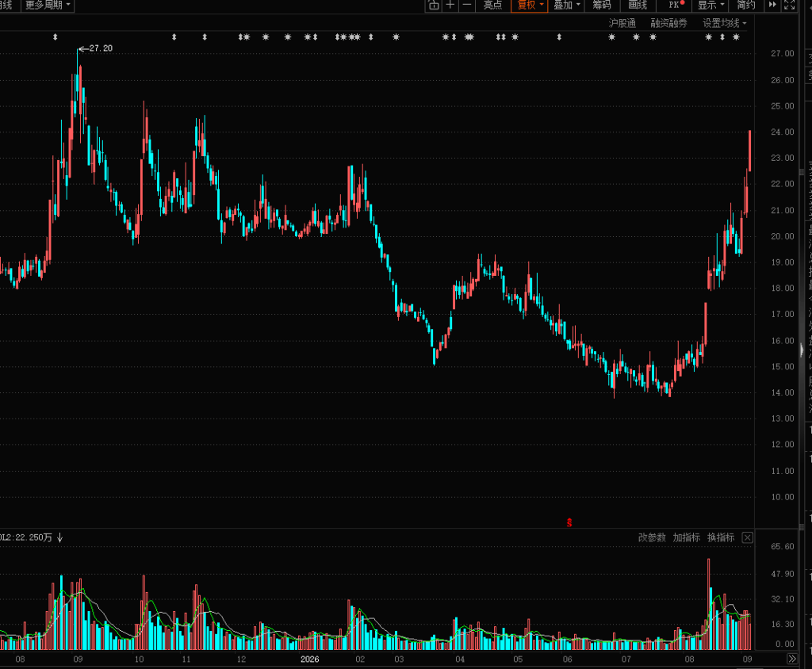Click the double chevron at timeline end
The image size is (812, 669).
(792, 659)
